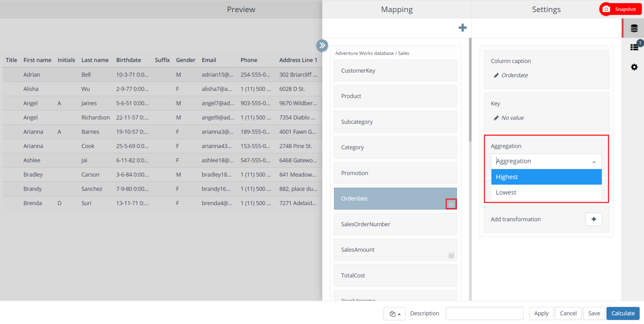
Task: Open the gear settings in right sidebar
Action: point(634,67)
